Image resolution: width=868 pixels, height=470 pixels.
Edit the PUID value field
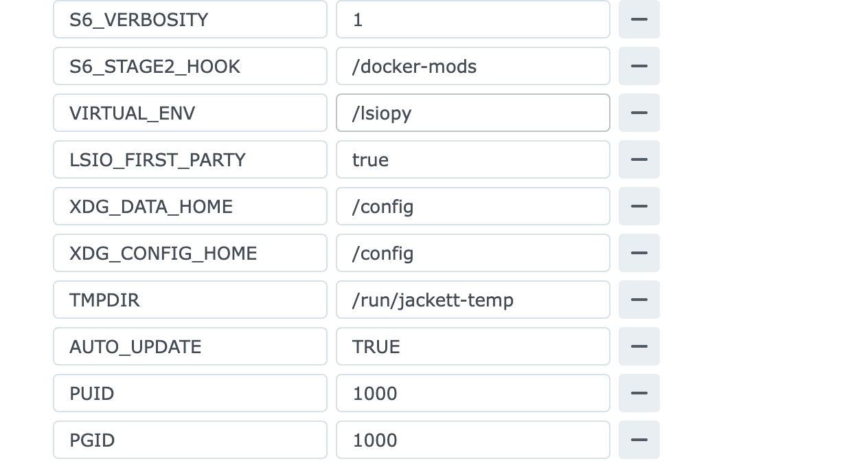pos(472,393)
